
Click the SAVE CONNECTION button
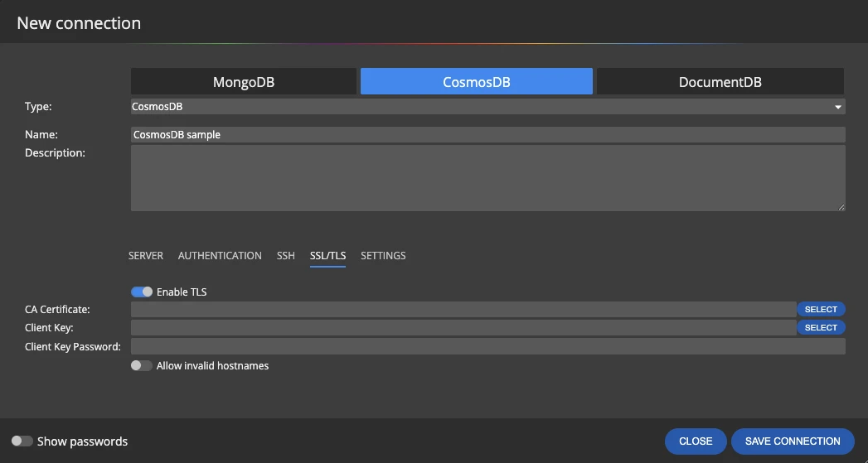point(793,441)
